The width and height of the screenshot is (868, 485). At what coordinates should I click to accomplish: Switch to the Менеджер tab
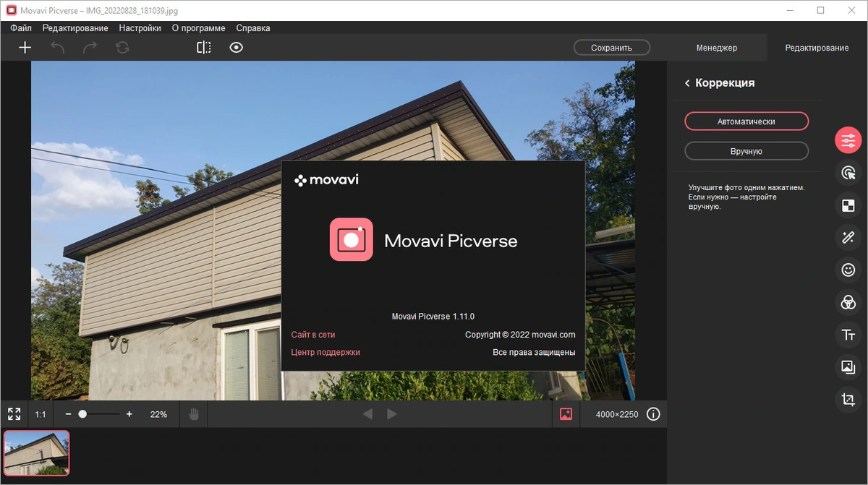click(717, 48)
